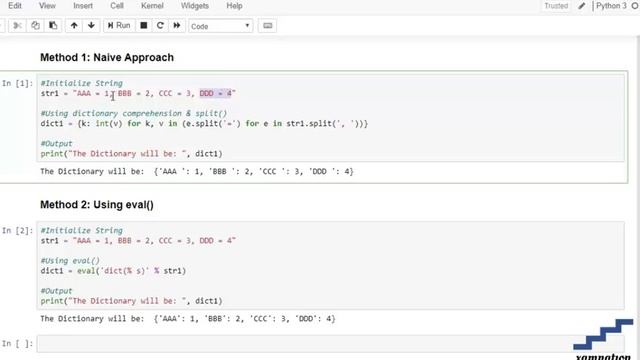Click the copy cells icon
The height and width of the screenshot is (360, 640).
coord(36,26)
